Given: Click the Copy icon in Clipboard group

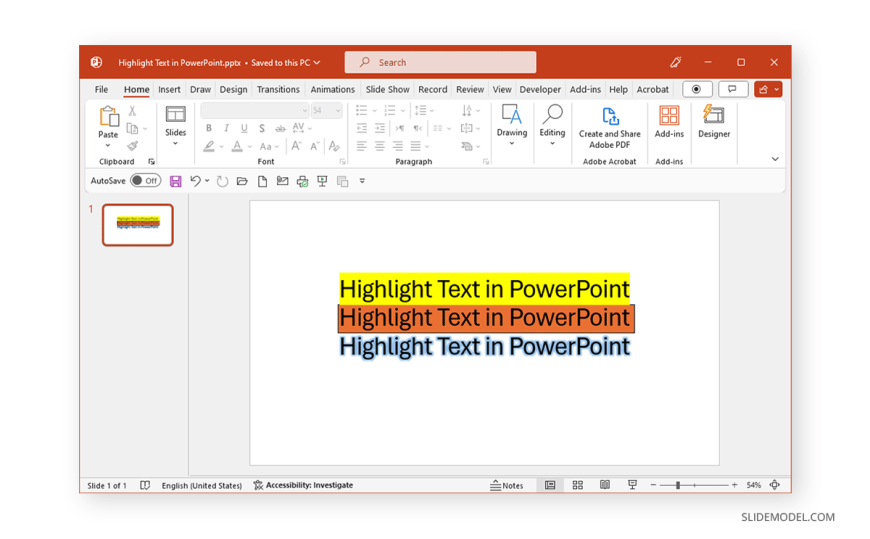Looking at the screenshot, I should pyautogui.click(x=132, y=128).
